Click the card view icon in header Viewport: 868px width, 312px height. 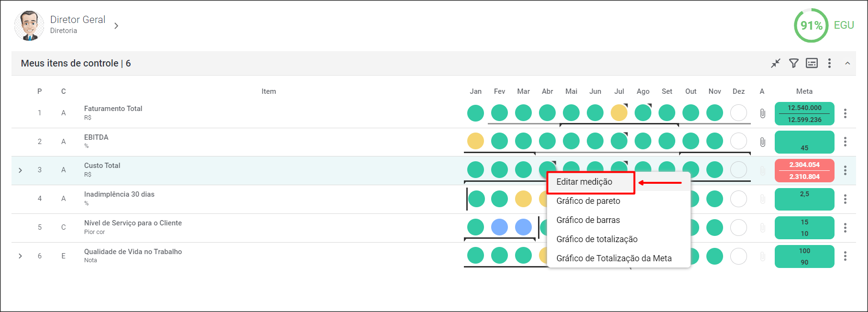point(812,63)
